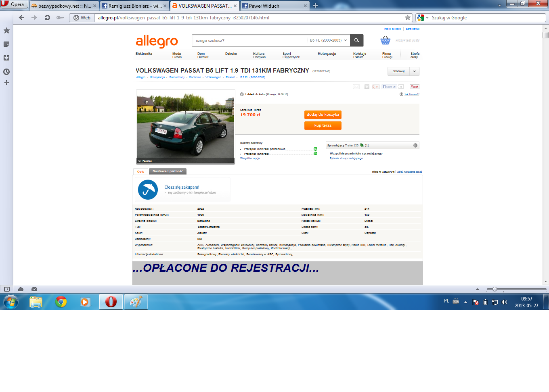
Task: Open the Strefa okazji menu
Action: 415,55
